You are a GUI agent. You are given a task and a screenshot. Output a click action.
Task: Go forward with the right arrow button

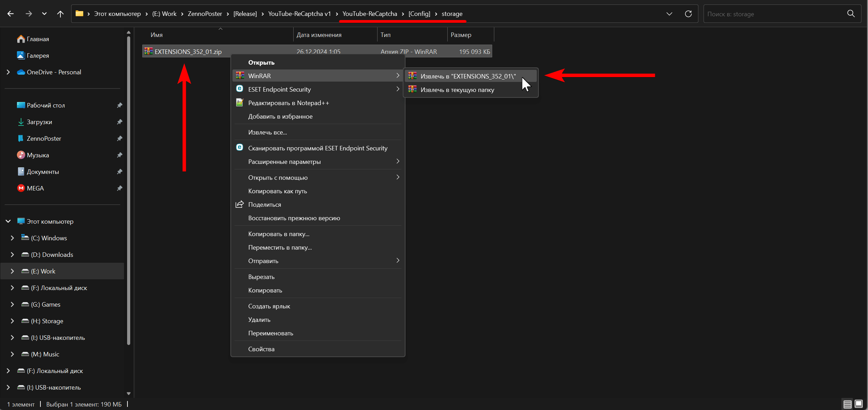coord(29,14)
